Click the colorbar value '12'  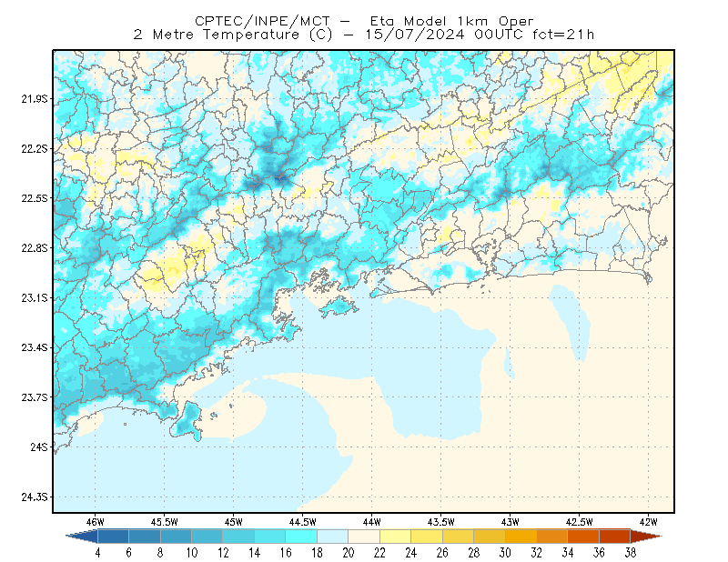(x=223, y=553)
